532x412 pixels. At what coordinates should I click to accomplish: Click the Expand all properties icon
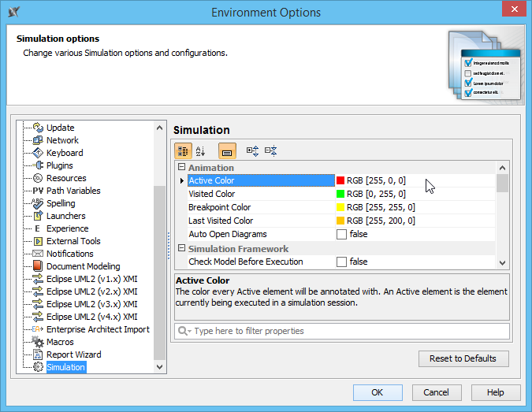pos(252,150)
